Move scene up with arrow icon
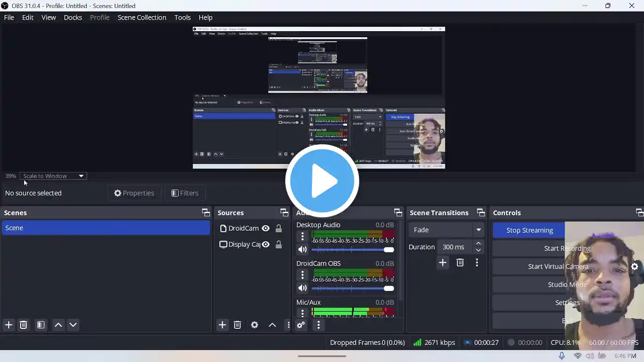The height and width of the screenshot is (362, 644). [58, 325]
